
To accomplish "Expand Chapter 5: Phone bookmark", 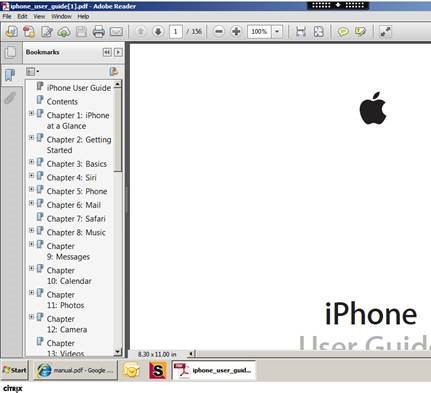I will [x=31, y=189].
